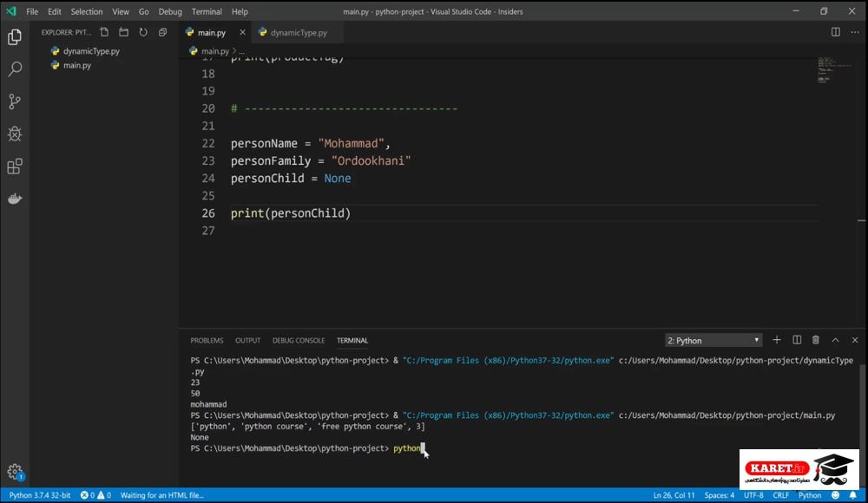Click the editor vertical scrollbar marker
868x503 pixels.
coord(861,221)
